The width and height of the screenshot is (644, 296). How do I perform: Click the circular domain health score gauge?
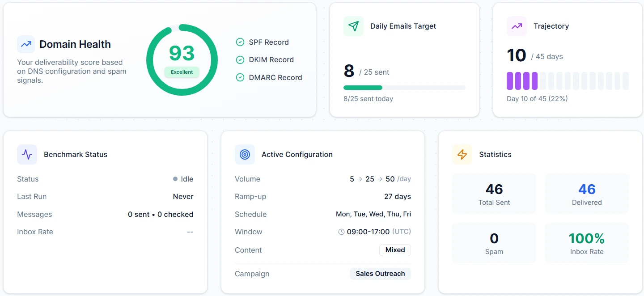[x=182, y=31]
